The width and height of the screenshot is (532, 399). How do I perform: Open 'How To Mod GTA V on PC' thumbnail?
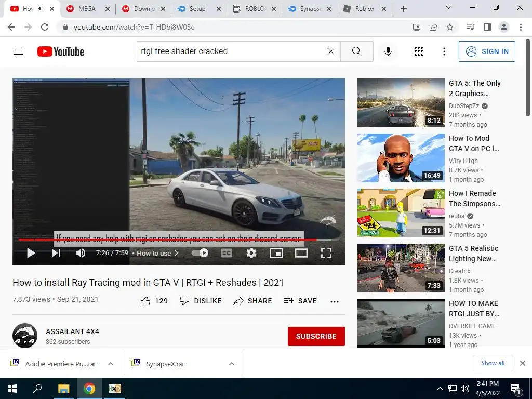[401, 158]
